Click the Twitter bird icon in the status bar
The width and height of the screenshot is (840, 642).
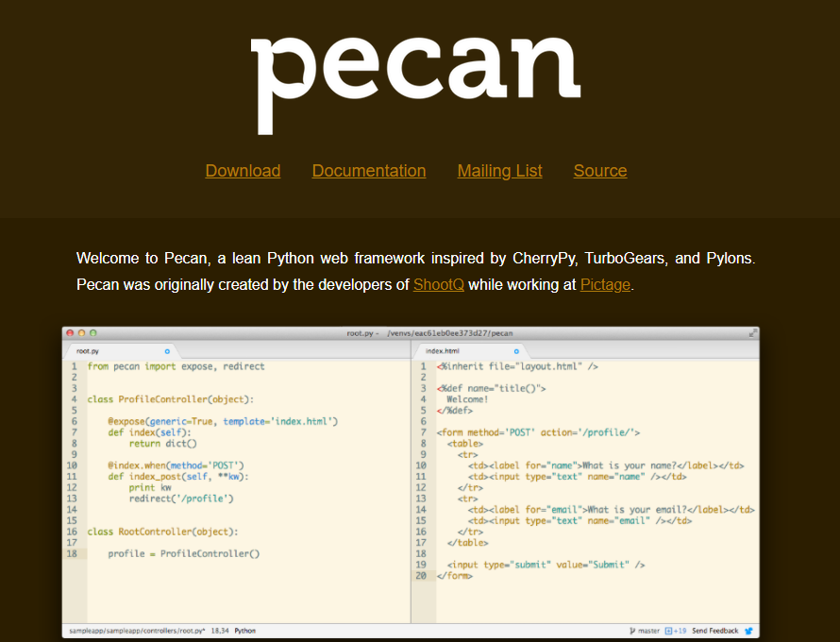[x=750, y=630]
